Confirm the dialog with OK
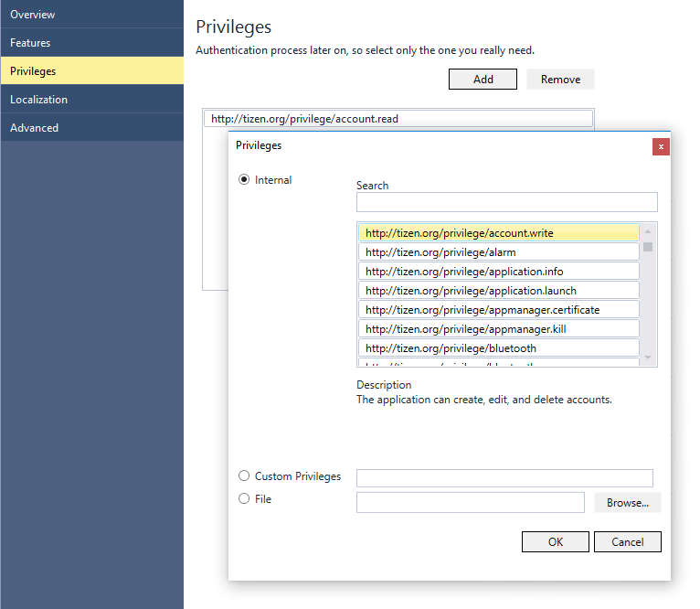 (x=555, y=542)
